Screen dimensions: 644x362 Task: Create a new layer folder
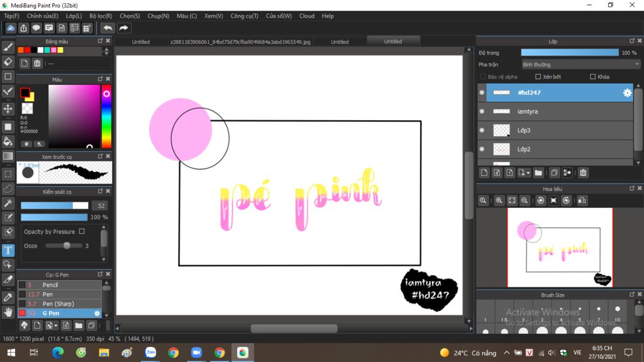(538, 173)
